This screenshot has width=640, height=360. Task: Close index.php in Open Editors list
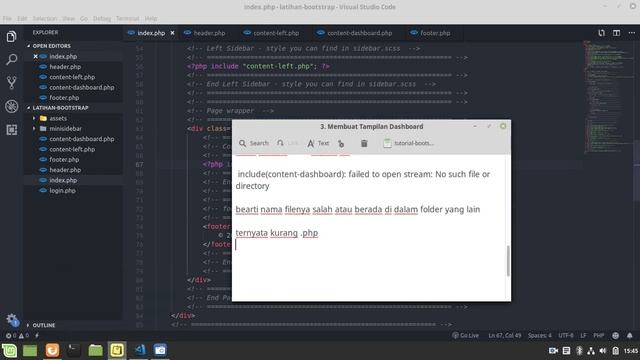point(36,56)
